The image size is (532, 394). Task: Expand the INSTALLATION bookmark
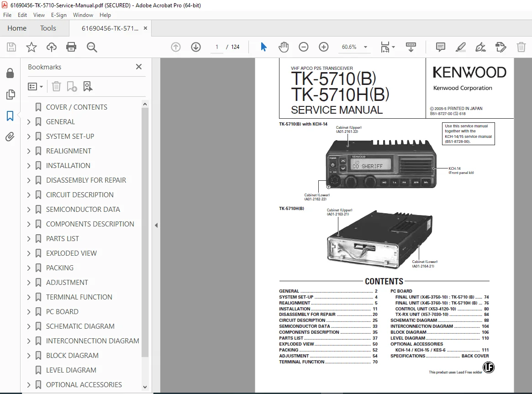29,165
